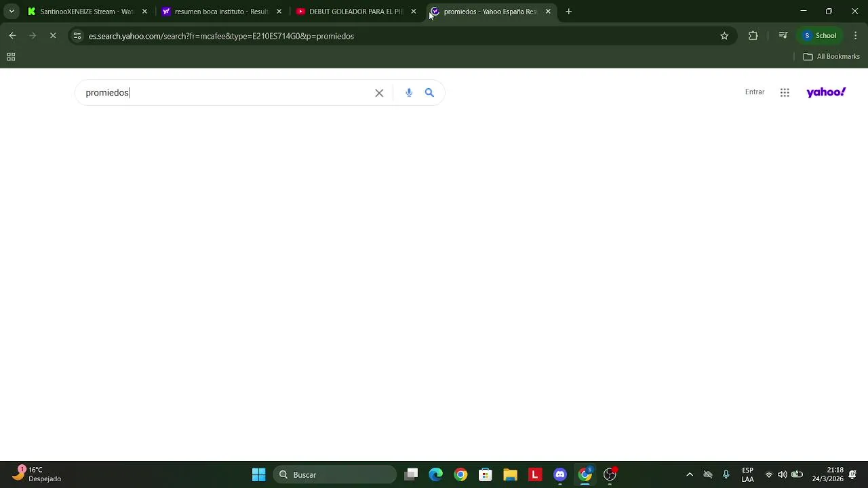
Task: Open Microsoft Store from taskbar
Action: (486, 474)
